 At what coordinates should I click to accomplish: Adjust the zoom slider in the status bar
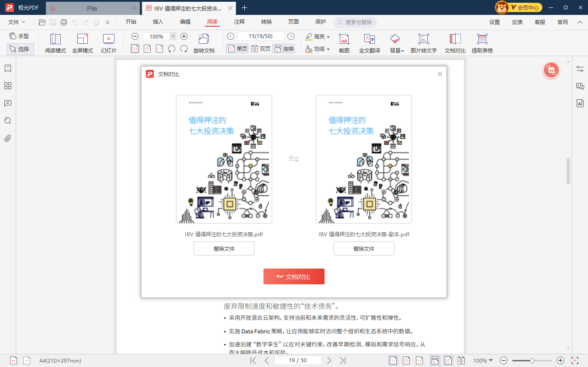coord(532,360)
